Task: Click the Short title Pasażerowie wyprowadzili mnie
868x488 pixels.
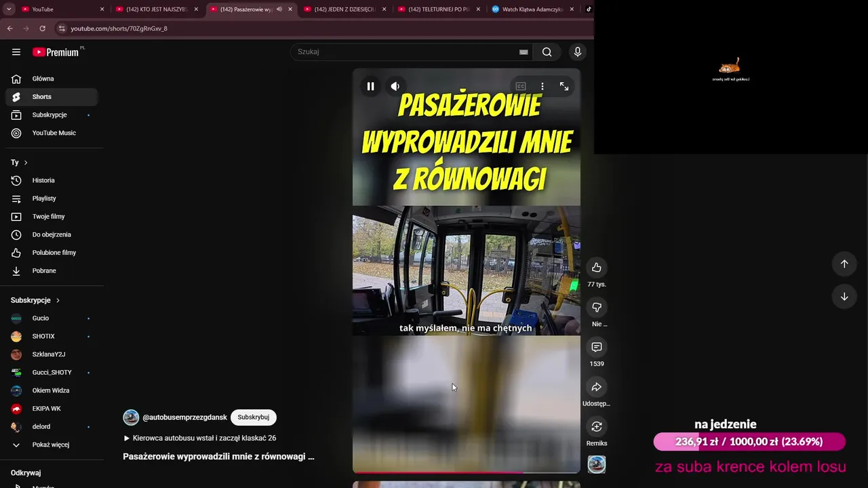Action: click(x=218, y=457)
